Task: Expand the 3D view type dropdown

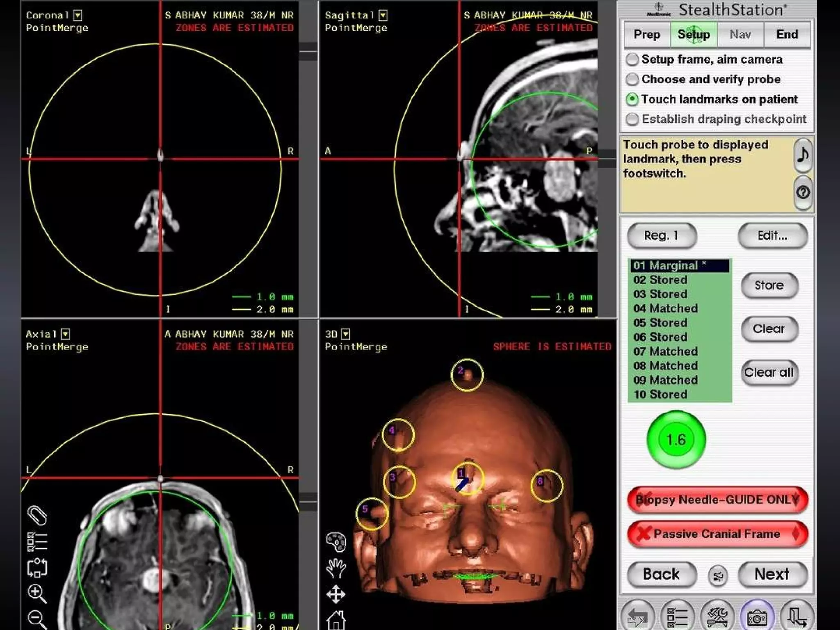Action: pos(346,334)
